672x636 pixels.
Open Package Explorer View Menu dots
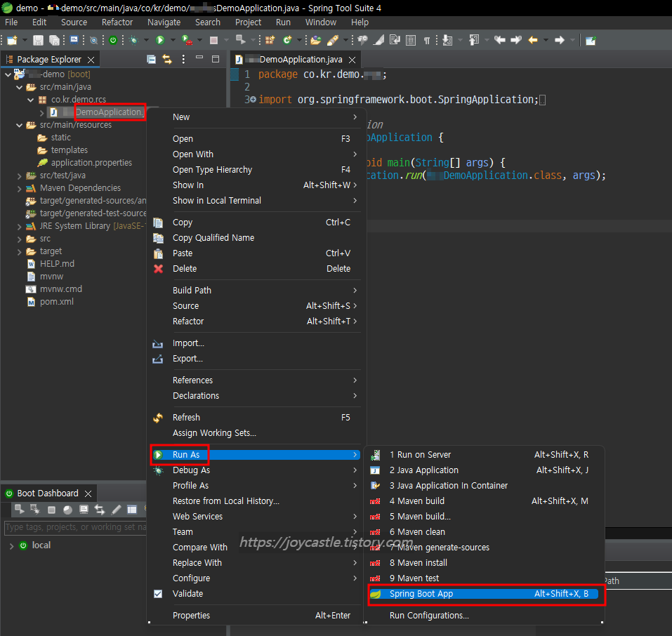pyautogui.click(x=183, y=59)
